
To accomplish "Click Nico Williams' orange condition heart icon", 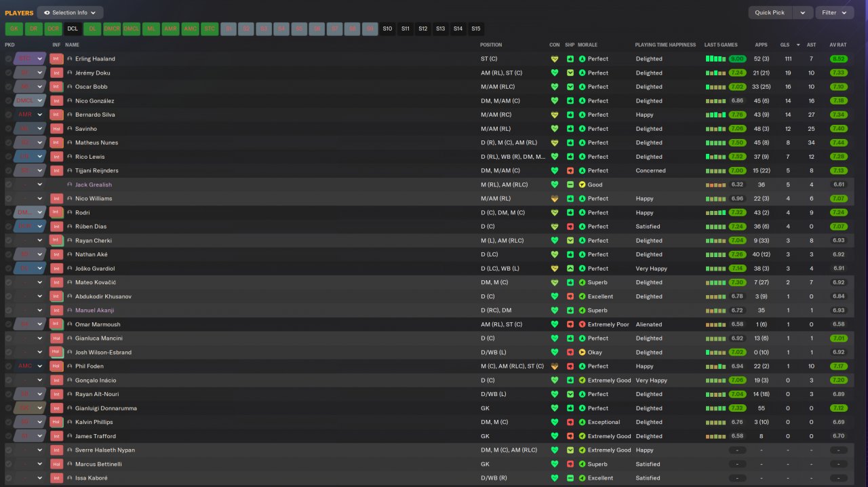I will click(554, 199).
